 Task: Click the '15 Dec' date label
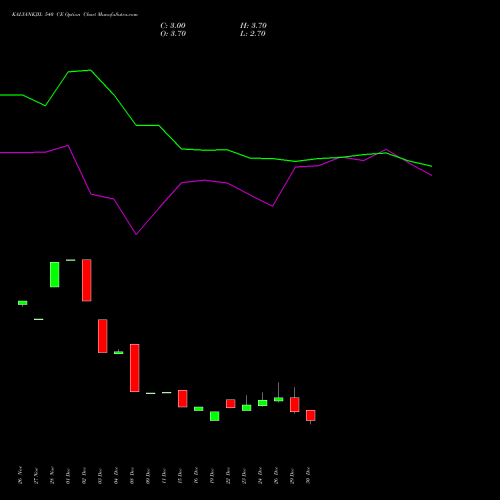tap(180, 476)
